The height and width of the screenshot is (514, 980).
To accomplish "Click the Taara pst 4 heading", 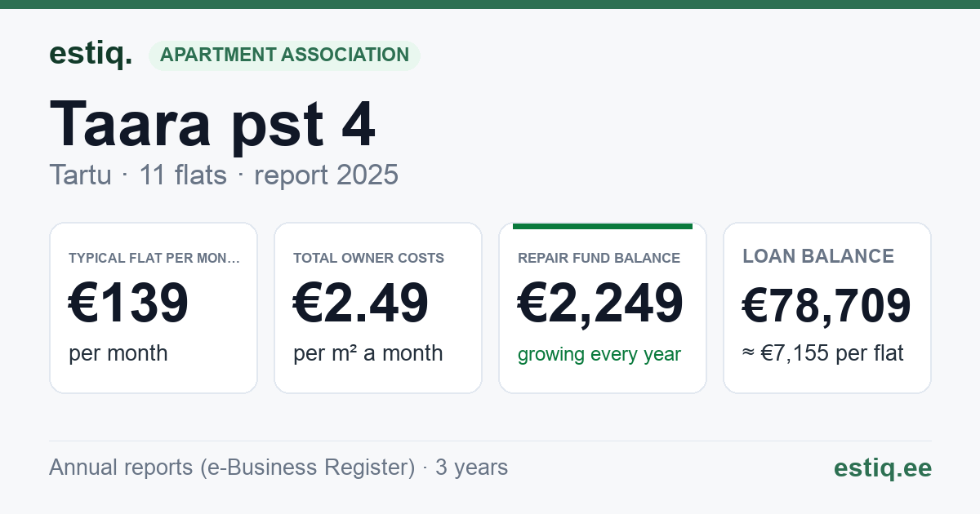I will click(x=212, y=124).
